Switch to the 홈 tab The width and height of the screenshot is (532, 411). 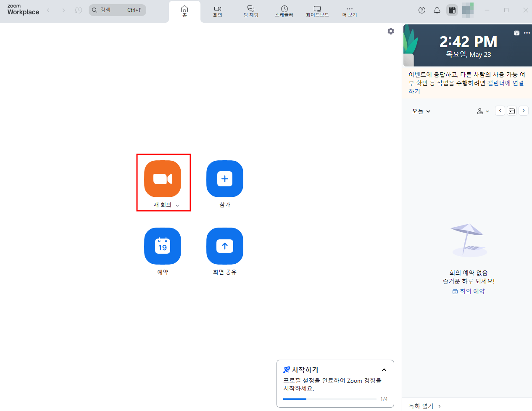click(x=184, y=11)
